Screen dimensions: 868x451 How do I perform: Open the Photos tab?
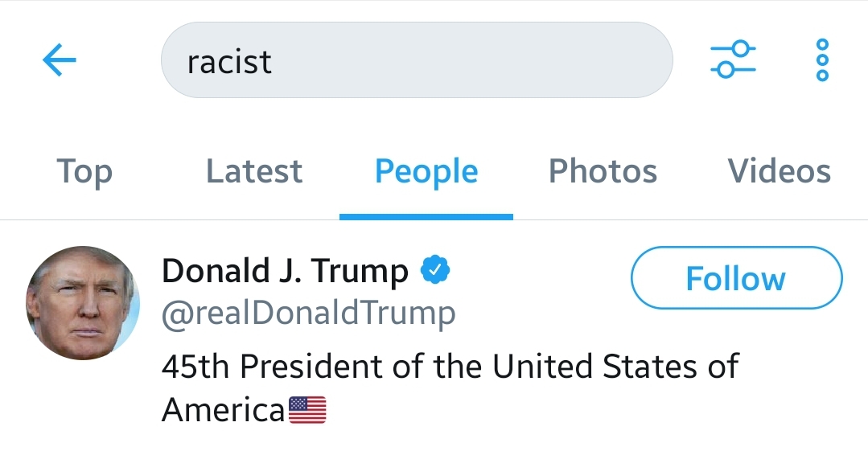[x=603, y=171]
